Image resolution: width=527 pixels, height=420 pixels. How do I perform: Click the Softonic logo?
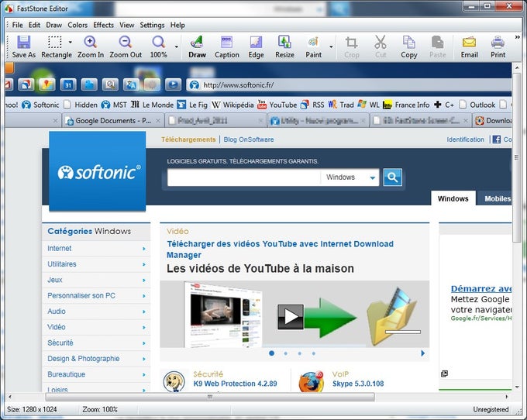[x=98, y=171]
